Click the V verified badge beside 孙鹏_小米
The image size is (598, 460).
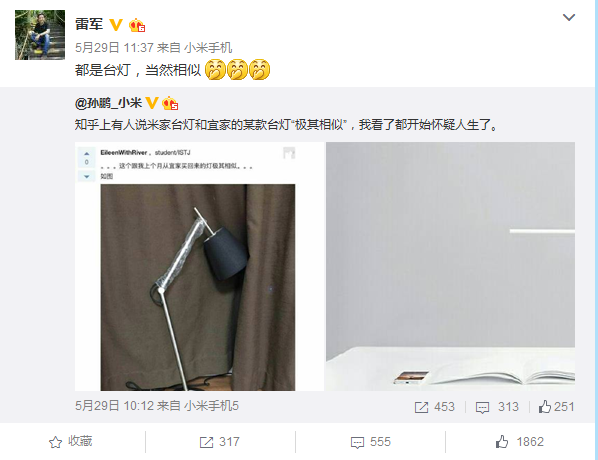(x=152, y=103)
